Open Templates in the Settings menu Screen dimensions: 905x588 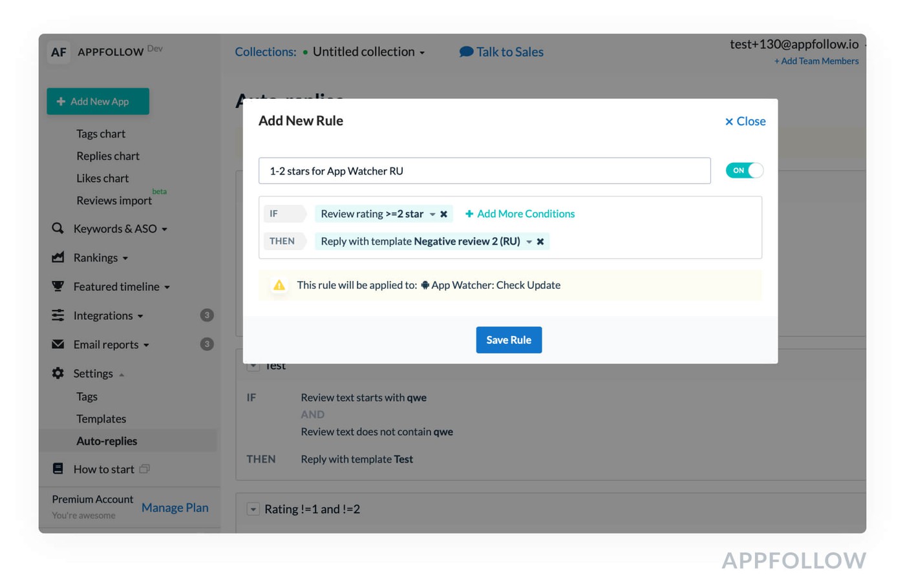(101, 419)
